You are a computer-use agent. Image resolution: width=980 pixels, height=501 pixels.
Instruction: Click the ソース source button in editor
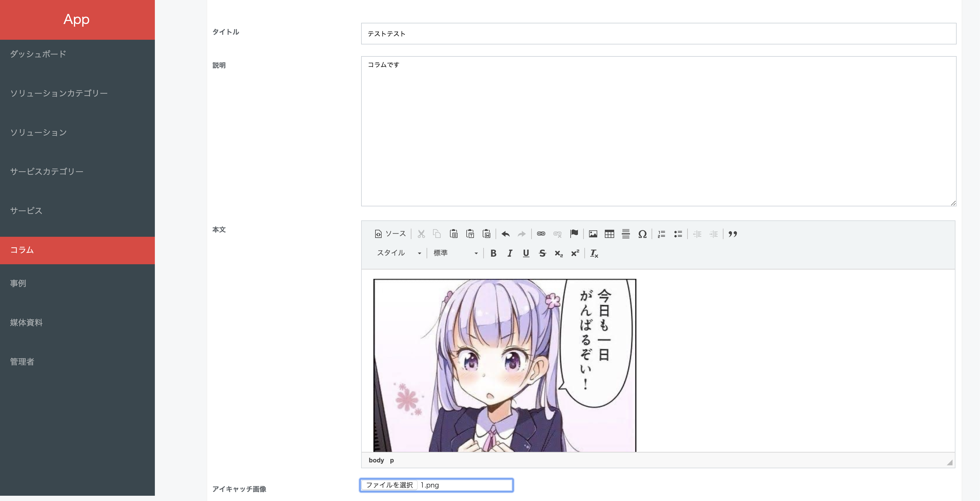coord(390,234)
